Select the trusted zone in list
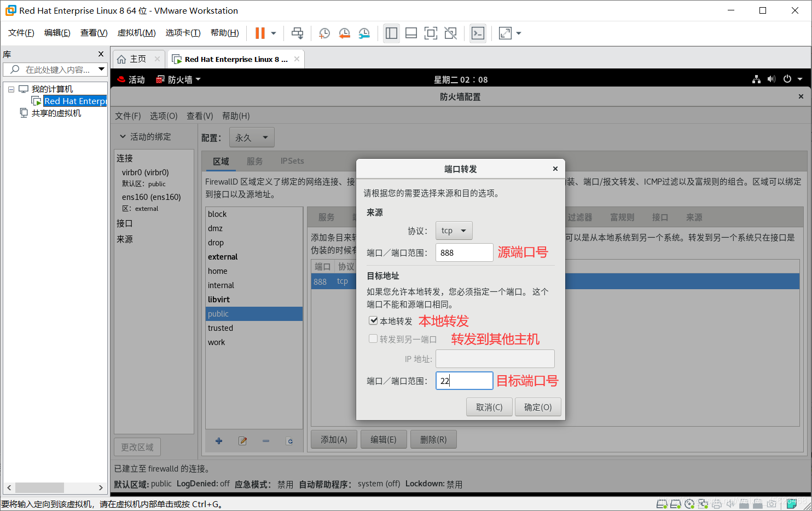 254,328
